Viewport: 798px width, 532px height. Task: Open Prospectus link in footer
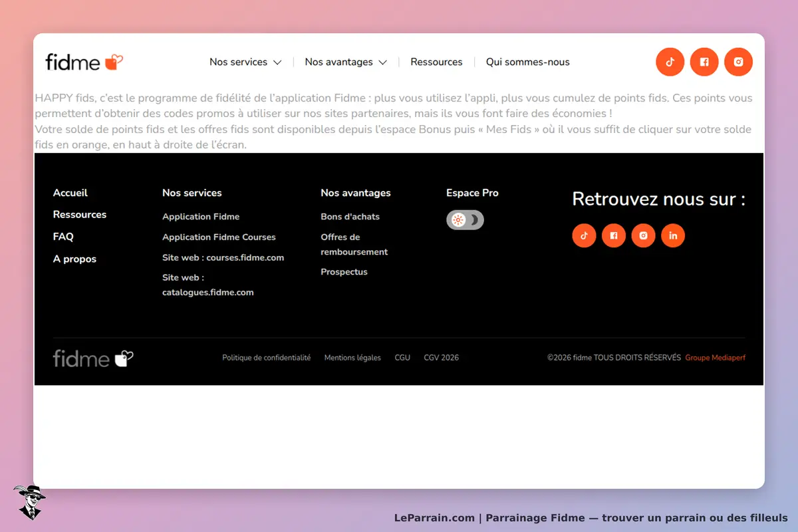click(x=344, y=272)
